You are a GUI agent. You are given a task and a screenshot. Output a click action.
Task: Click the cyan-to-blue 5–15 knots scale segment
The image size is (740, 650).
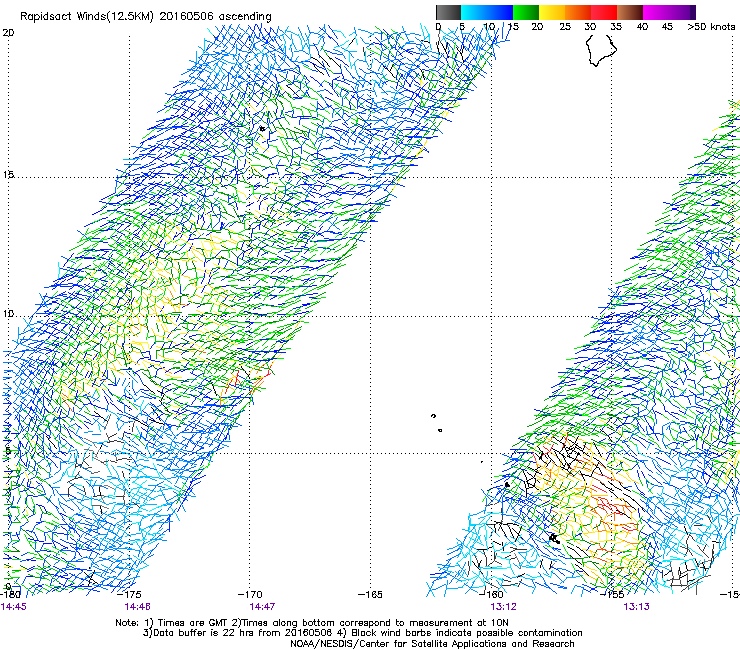click(x=487, y=12)
